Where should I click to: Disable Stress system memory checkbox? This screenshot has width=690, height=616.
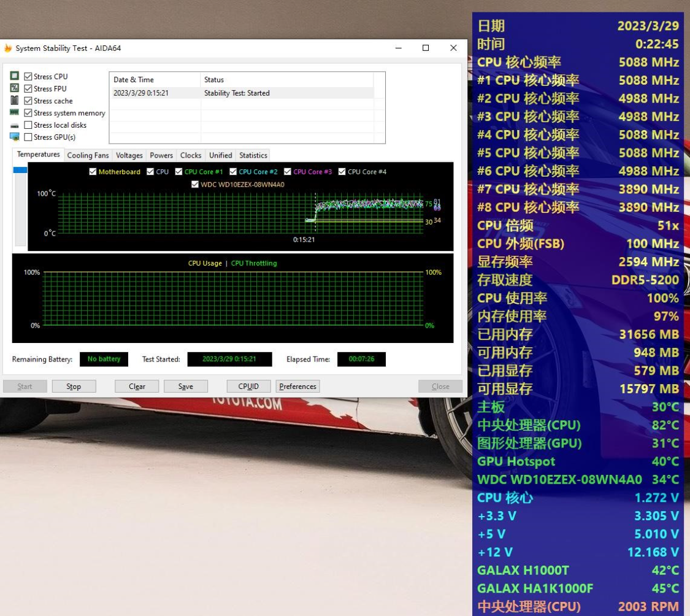[x=28, y=113]
